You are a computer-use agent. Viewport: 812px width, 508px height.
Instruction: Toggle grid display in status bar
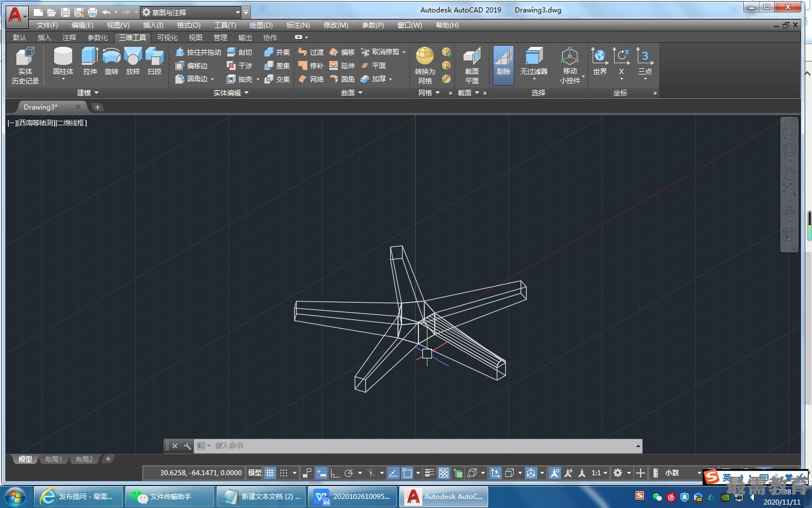coord(270,473)
